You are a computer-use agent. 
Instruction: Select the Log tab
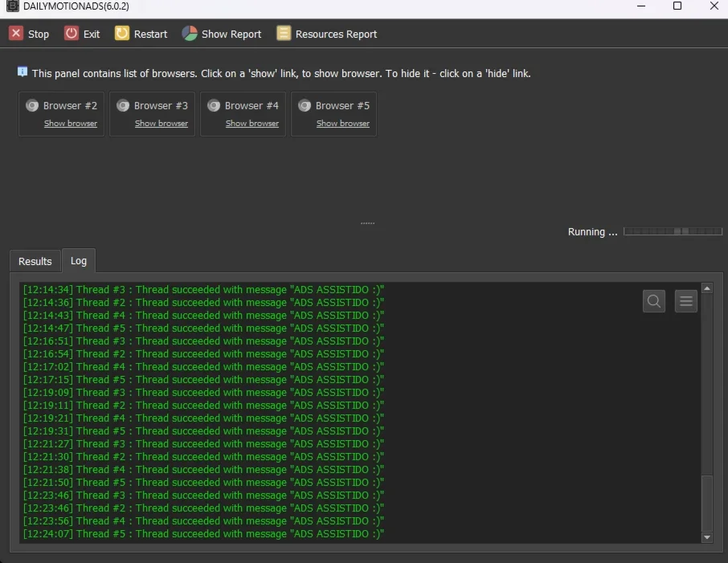pyautogui.click(x=79, y=261)
